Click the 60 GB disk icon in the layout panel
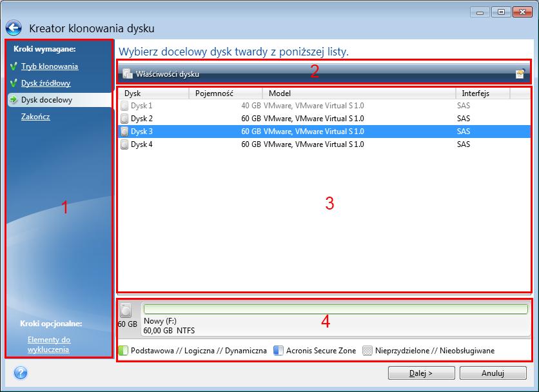539x392 pixels. tap(126, 310)
